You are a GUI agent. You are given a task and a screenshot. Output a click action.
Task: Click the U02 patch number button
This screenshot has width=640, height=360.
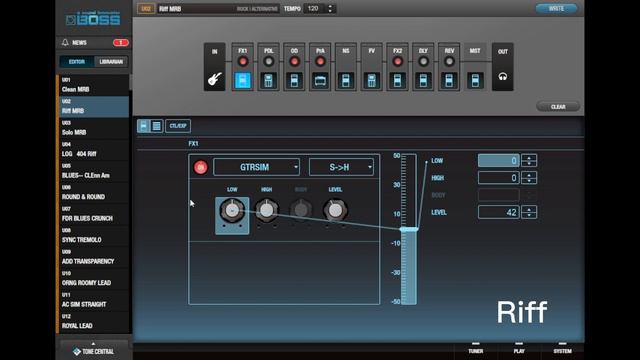(146, 9)
